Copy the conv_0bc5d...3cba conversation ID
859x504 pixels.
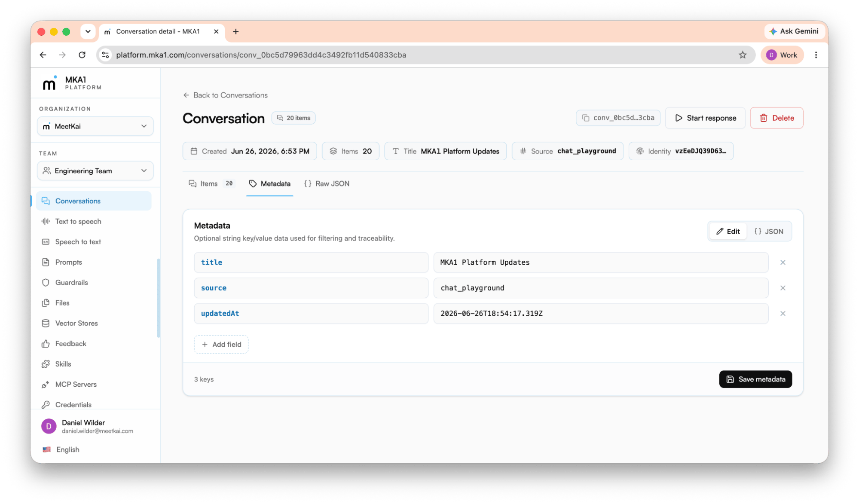pos(618,118)
